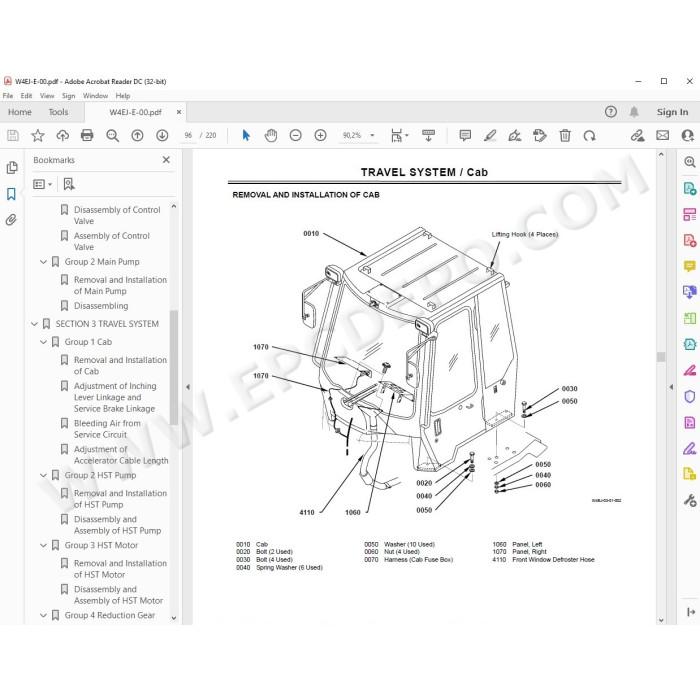Open the View menu
The height and width of the screenshot is (700, 700).
tap(47, 96)
